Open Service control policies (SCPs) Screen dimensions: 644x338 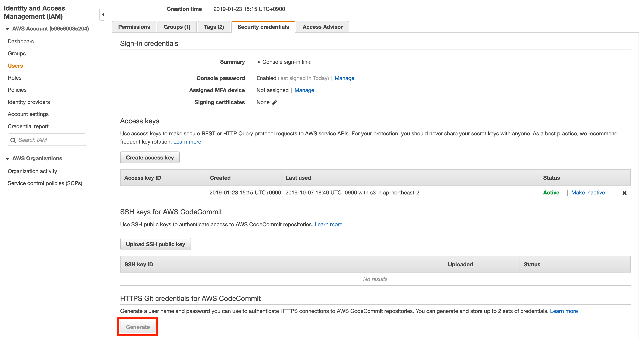pyautogui.click(x=45, y=183)
